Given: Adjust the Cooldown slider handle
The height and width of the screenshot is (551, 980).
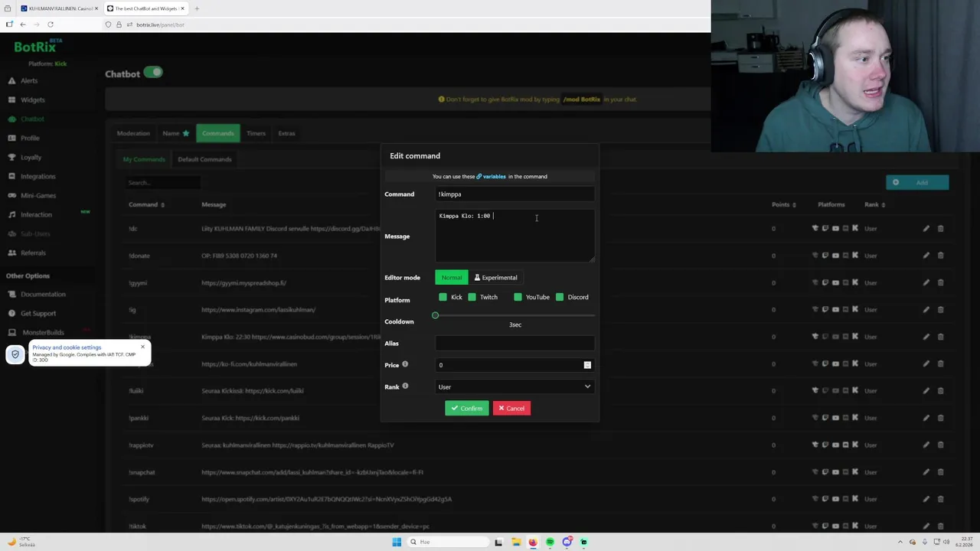Looking at the screenshot, I should coord(435,315).
